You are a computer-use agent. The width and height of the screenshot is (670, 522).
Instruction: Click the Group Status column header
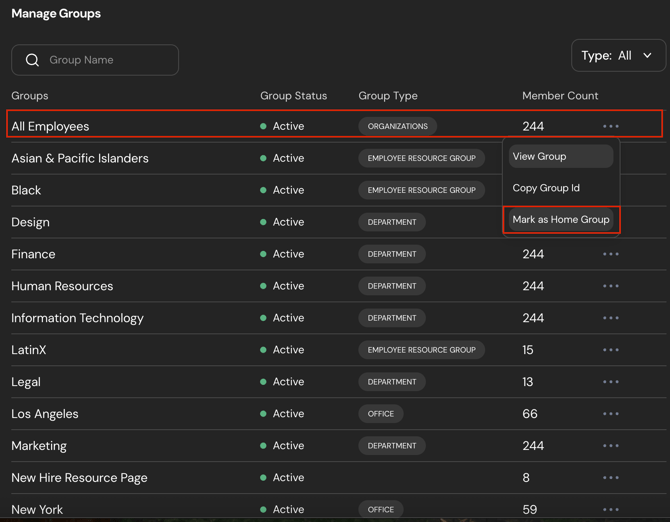(x=294, y=96)
